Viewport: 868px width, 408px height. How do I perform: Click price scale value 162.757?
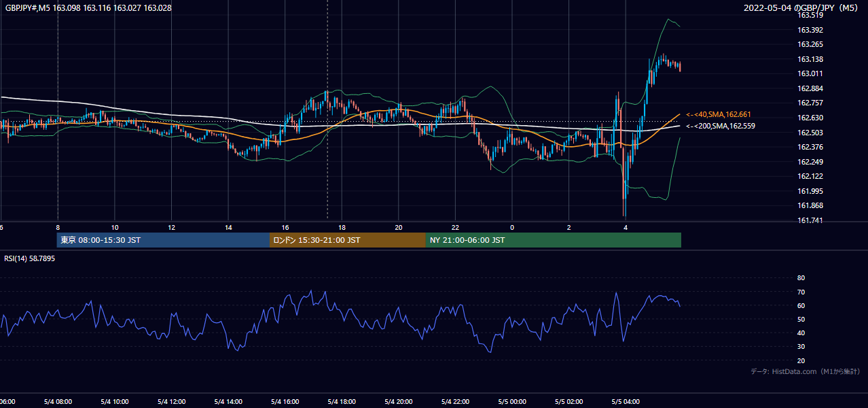[810, 103]
